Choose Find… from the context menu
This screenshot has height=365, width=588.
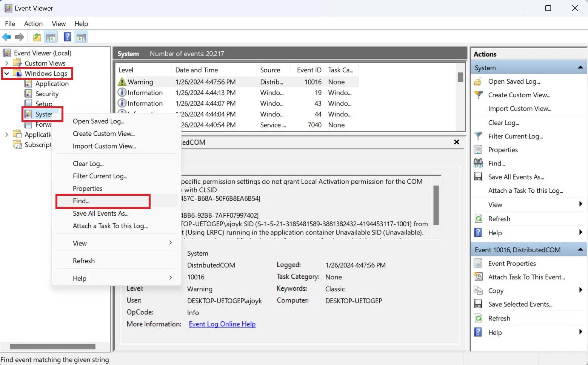(x=81, y=201)
